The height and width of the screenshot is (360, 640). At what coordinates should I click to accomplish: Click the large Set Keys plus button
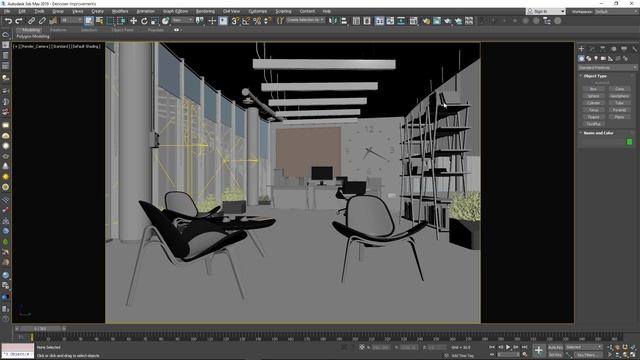539,350
